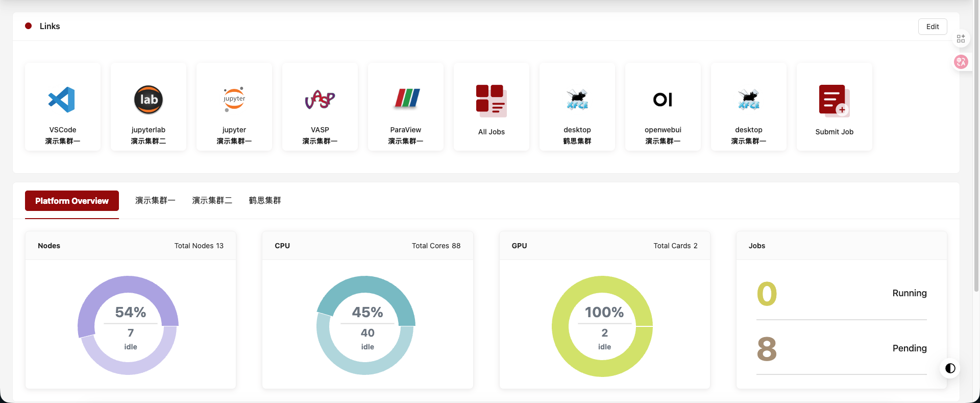Launch the openwebui icon
This screenshot has width=980, height=403.
click(x=663, y=100)
